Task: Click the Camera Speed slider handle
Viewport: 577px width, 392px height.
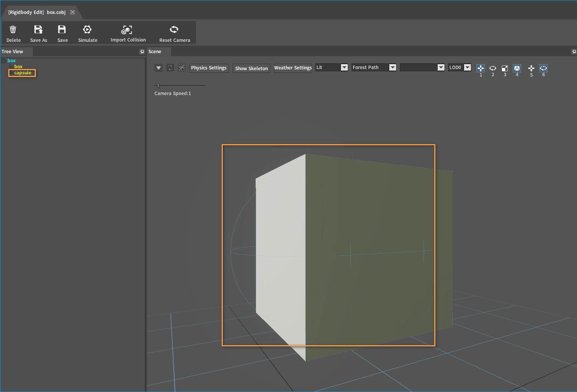Action: (159, 86)
